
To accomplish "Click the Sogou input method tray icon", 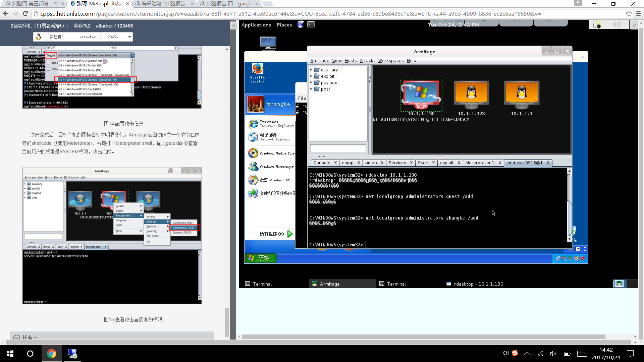I will coord(515,353).
